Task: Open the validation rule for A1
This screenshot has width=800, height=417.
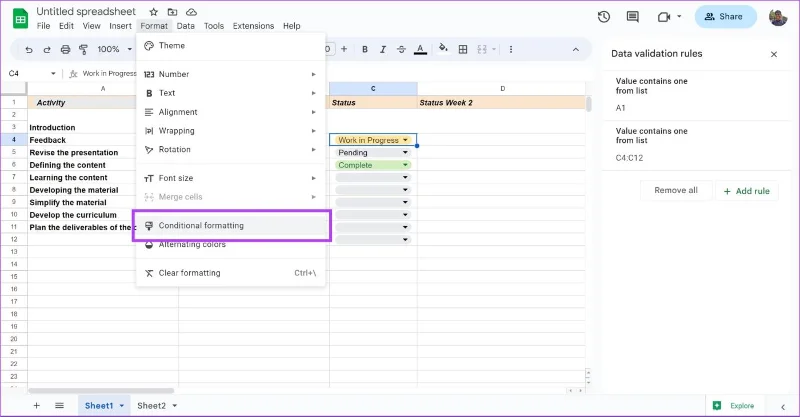Action: tap(696, 95)
